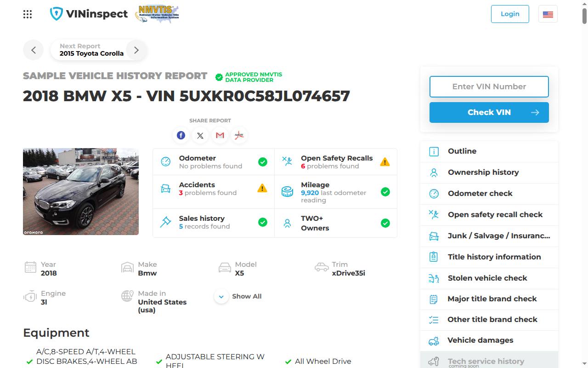Click the TWO+ Owners person icon
Image resolution: width=588 pixels, height=368 pixels.
click(x=288, y=223)
